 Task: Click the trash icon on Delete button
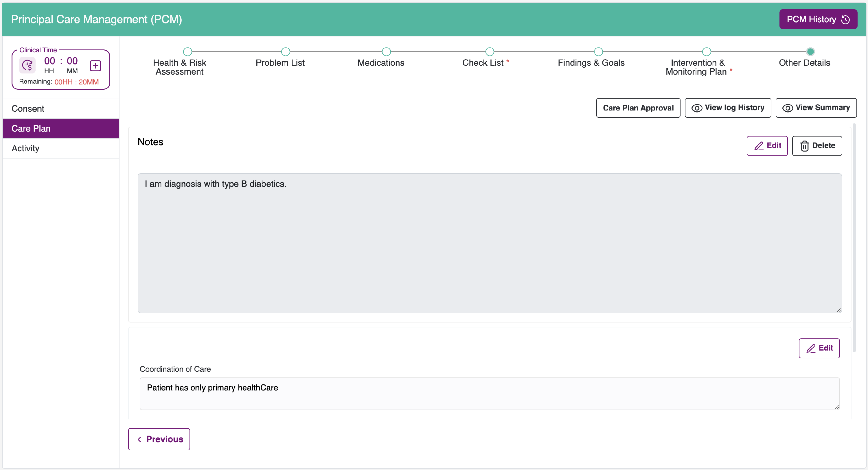[804, 146]
